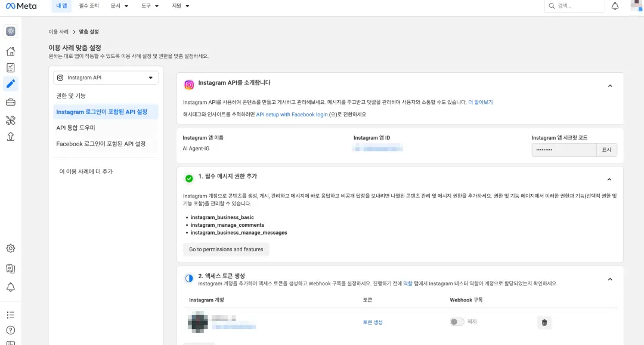Screen dimensions: 644x345
Task: Toggle the Webhook subscription switch
Action: pos(457,322)
